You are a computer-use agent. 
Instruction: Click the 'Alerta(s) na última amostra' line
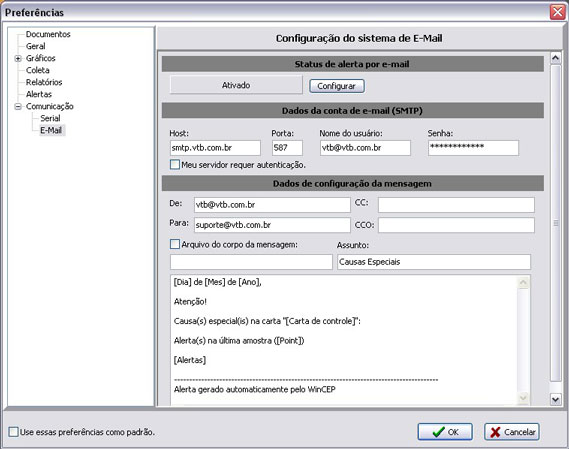coord(239,340)
